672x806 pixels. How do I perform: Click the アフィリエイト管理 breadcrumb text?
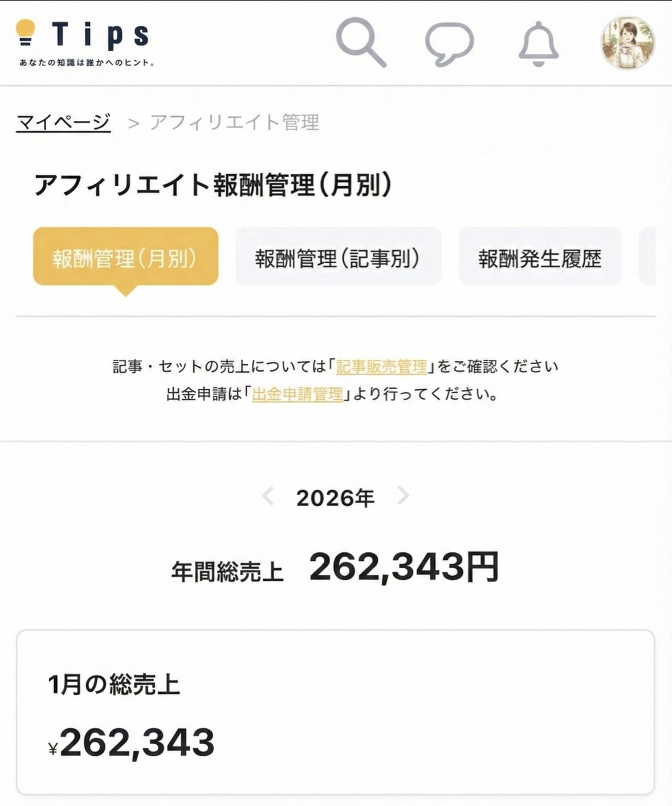pos(234,123)
